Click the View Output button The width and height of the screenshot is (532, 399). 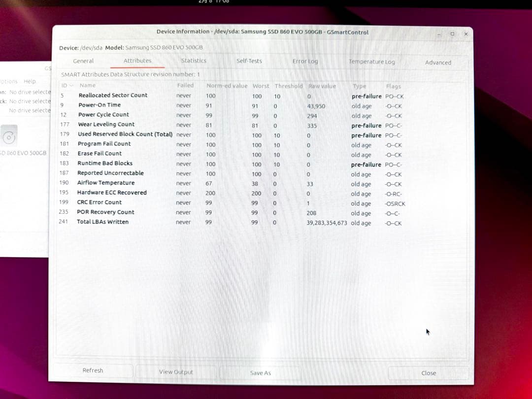(176, 372)
